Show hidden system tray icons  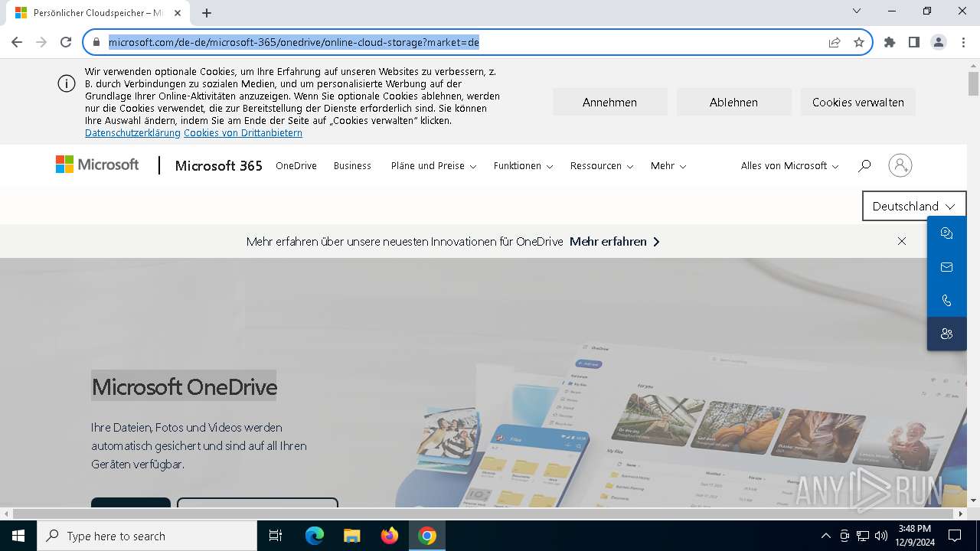tap(825, 536)
